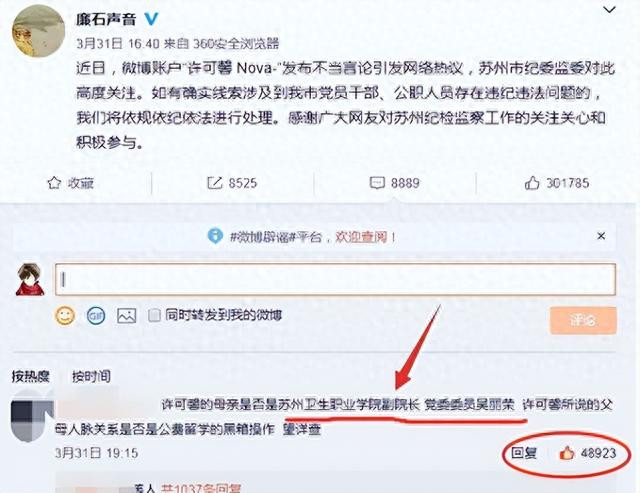Click the repost icon showing 8525

214,183
